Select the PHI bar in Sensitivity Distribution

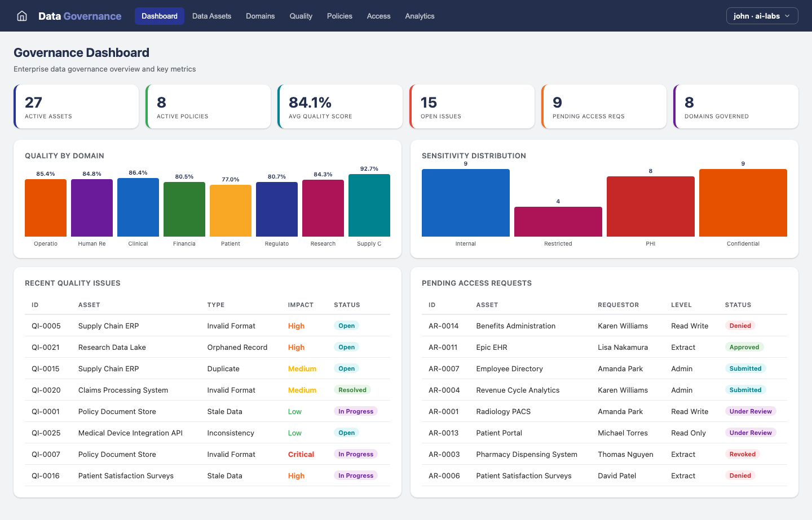click(650, 205)
